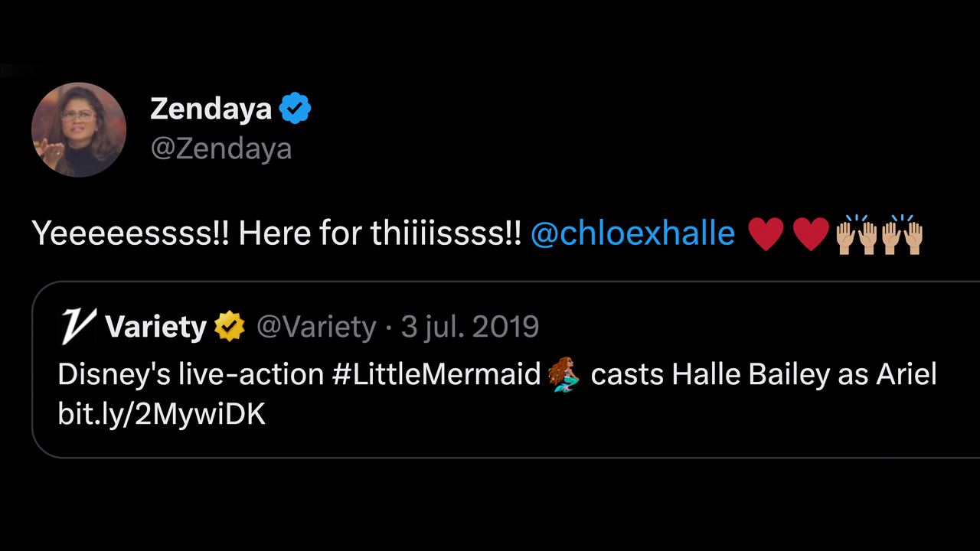Click the second red heart emoji
Screen dimensions: 980x551
(811, 234)
